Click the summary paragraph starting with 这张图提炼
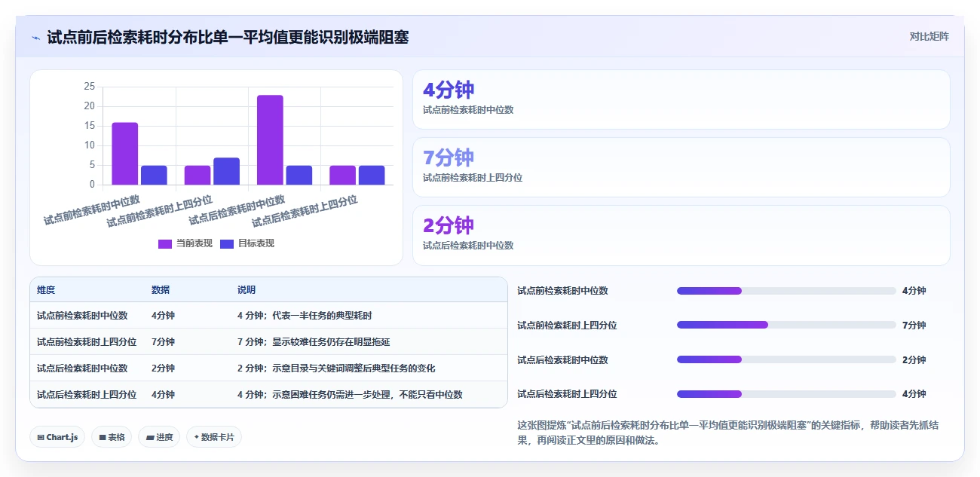 click(x=727, y=433)
